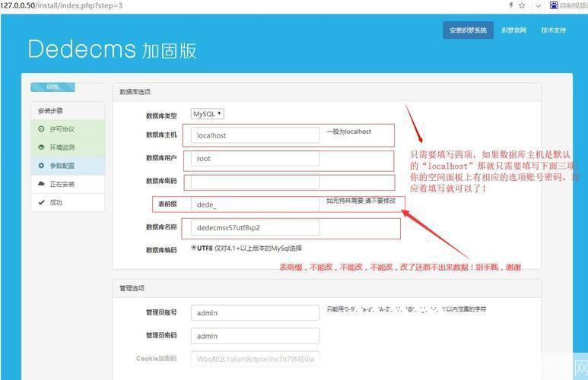The image size is (588, 380).
Task: Click the gear icon for parameter configuration
Action: point(41,166)
